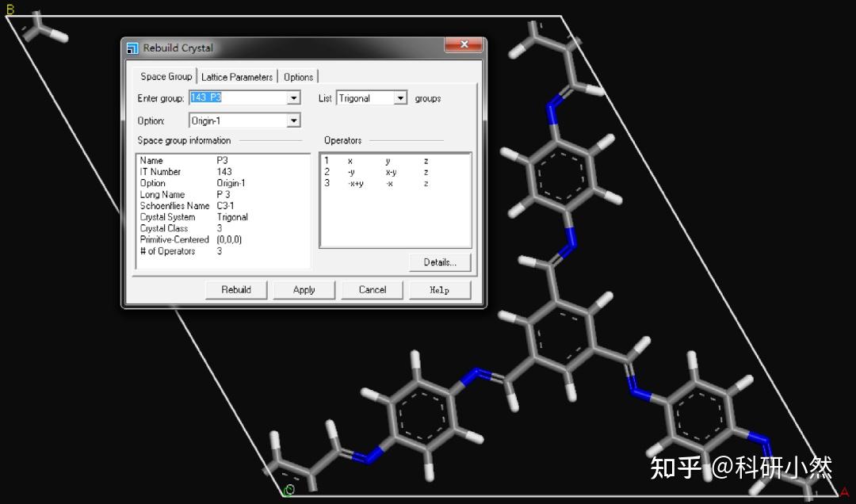The height and width of the screenshot is (504, 856).
Task: Expand the Option dropdown showing Origin-1
Action: [293, 120]
